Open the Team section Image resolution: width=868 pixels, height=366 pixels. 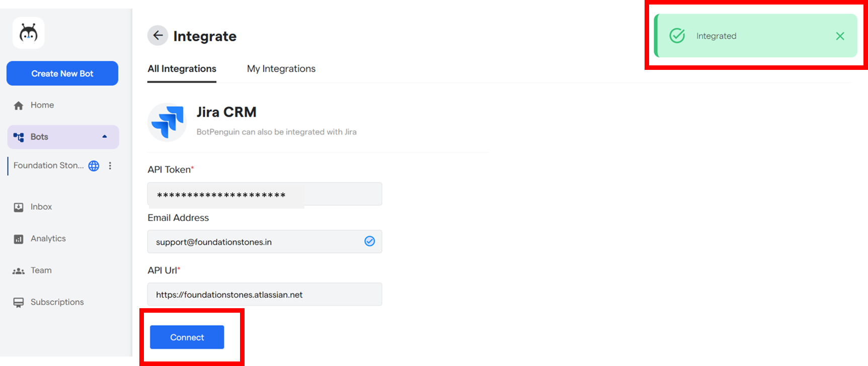(41, 270)
